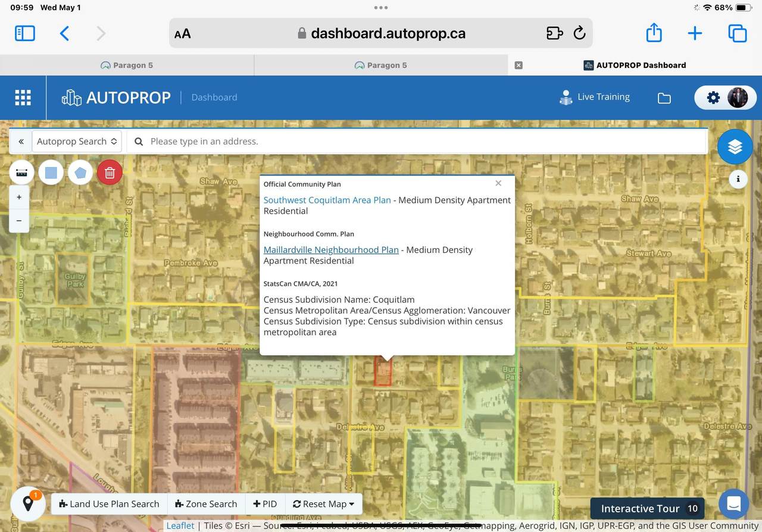This screenshot has height=532, width=762.
Task: Go back to the previous page
Action: [x=65, y=33]
